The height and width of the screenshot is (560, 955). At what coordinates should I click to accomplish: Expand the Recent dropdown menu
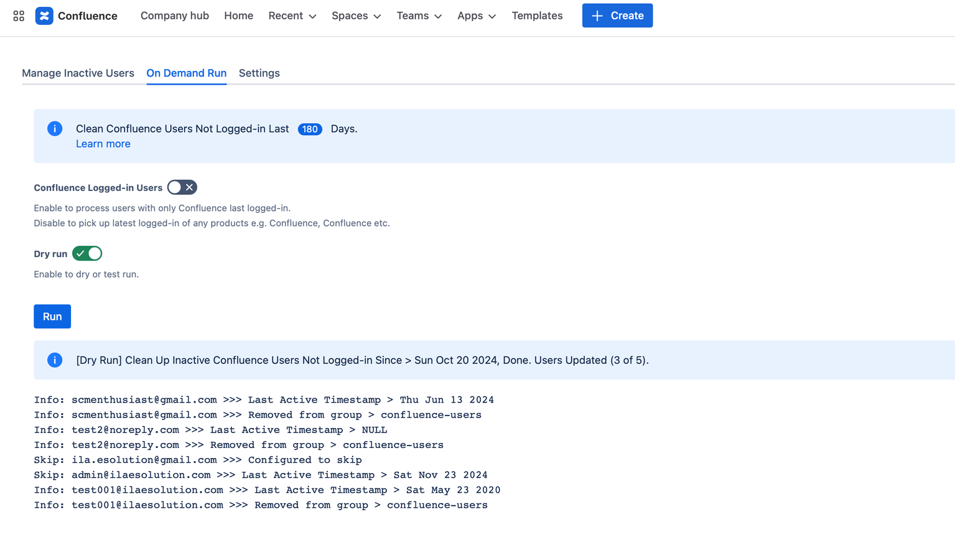click(292, 16)
